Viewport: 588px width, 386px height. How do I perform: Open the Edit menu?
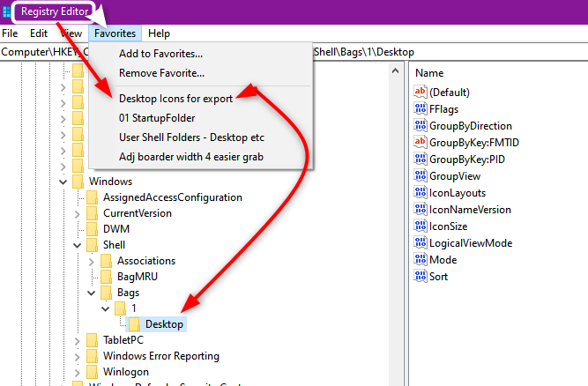pos(39,33)
